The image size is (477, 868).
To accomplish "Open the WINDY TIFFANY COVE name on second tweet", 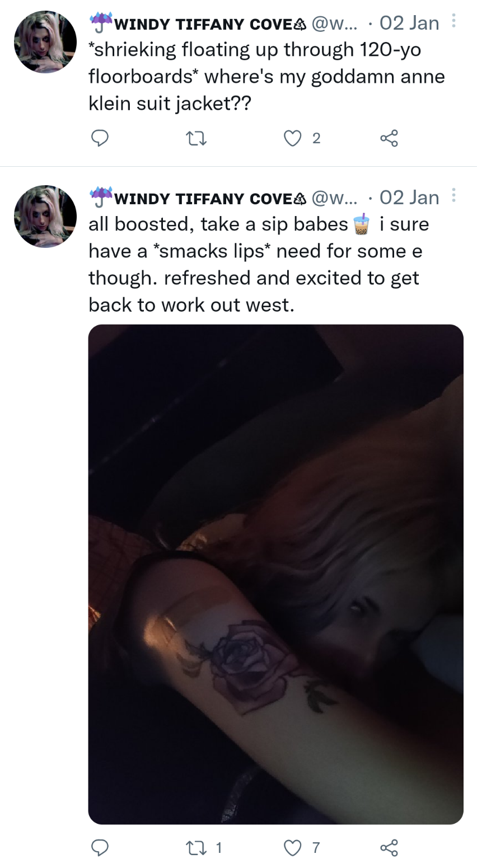I will (198, 199).
